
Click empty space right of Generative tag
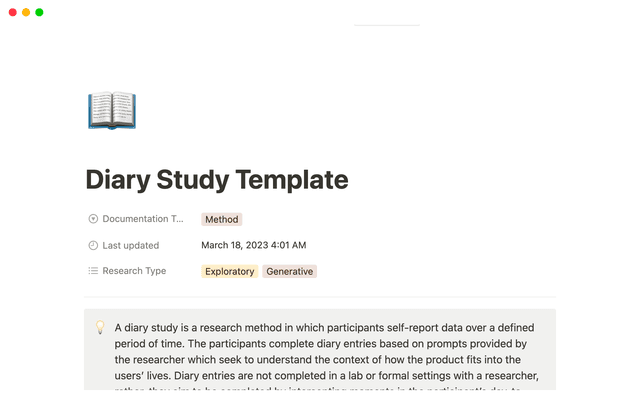point(430,271)
